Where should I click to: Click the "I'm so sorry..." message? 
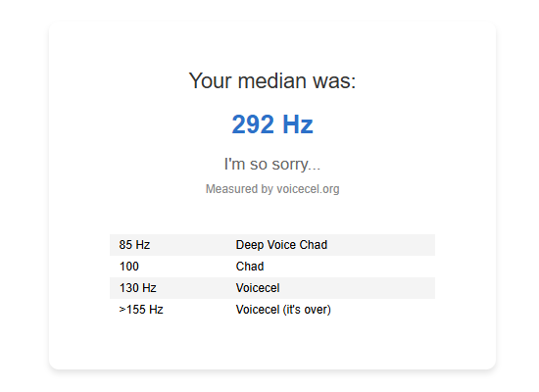272,164
